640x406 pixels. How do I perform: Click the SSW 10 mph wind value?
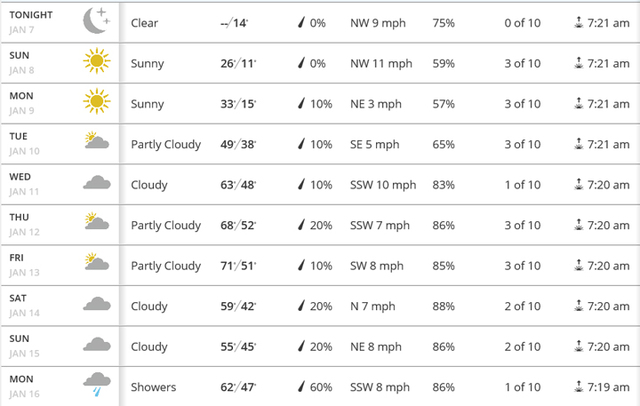click(x=383, y=185)
